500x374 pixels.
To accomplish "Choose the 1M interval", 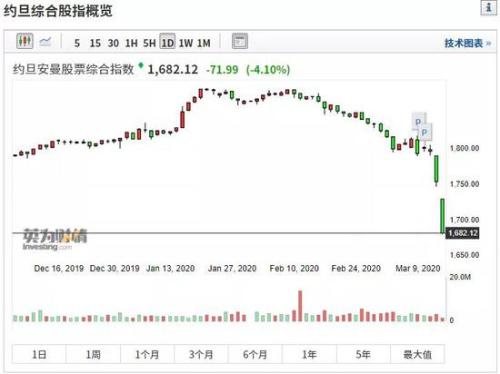I will click(204, 43).
